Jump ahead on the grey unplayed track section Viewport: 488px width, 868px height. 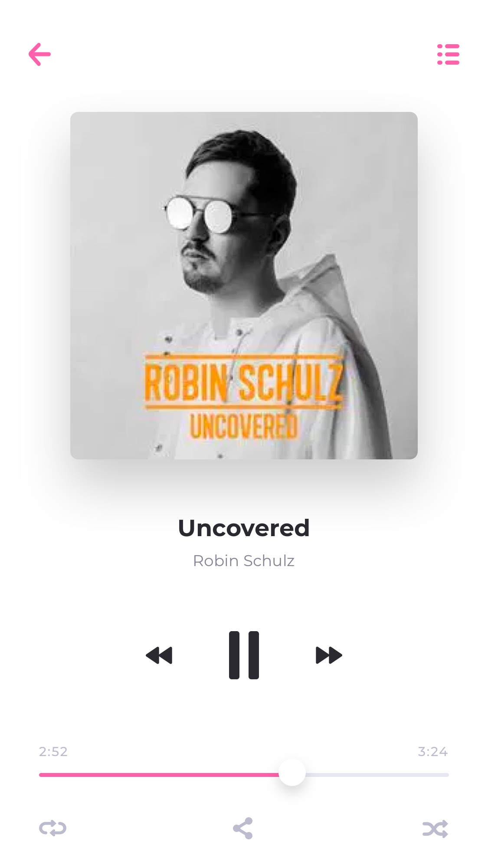377,775
